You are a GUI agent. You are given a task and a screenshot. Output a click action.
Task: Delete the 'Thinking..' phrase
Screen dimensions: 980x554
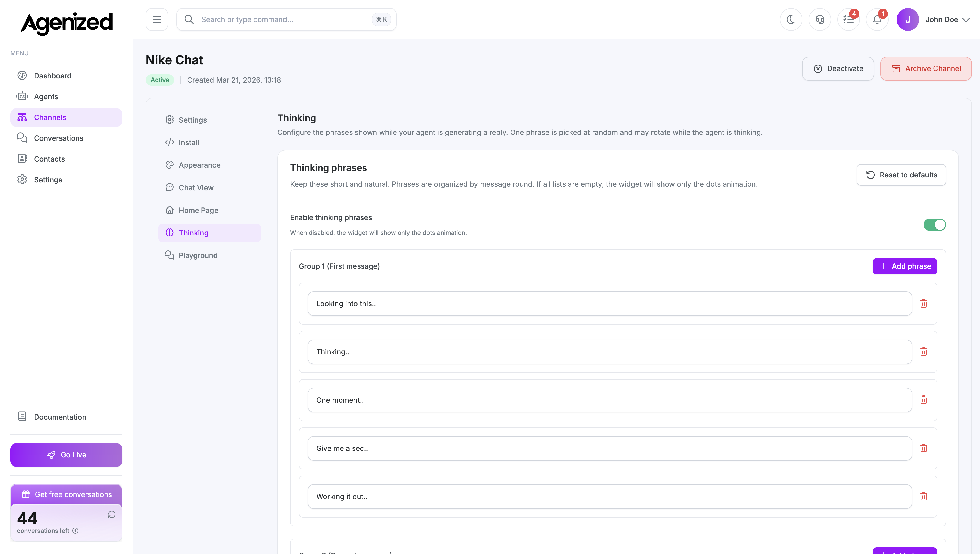click(923, 352)
